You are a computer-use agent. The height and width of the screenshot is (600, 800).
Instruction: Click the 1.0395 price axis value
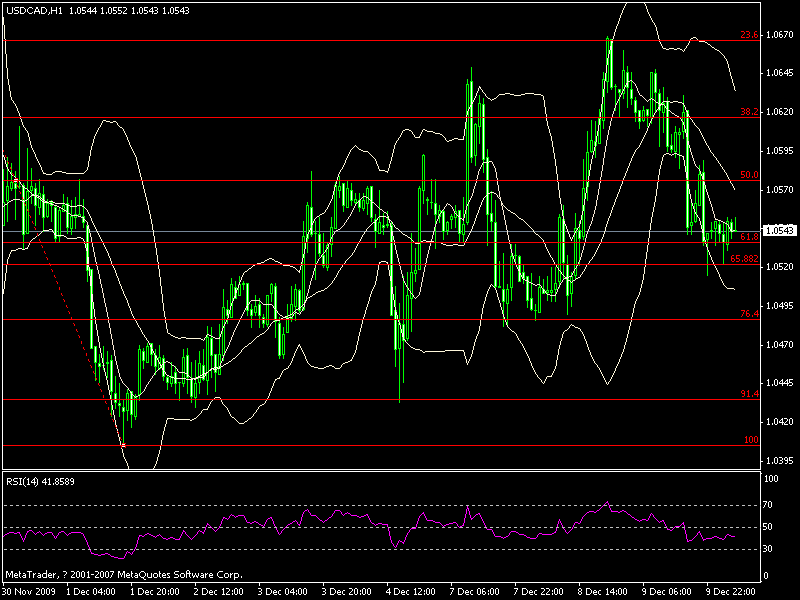780,460
